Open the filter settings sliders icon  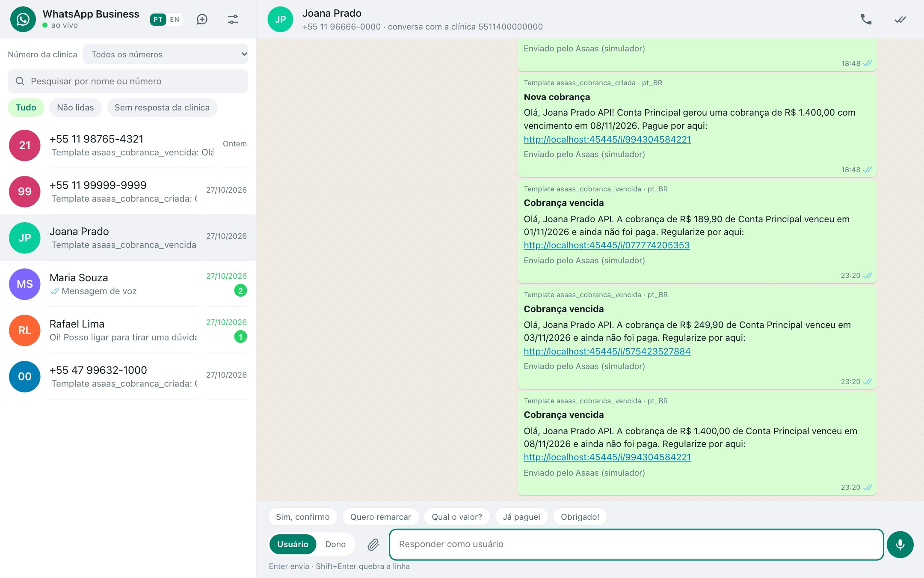[233, 19]
